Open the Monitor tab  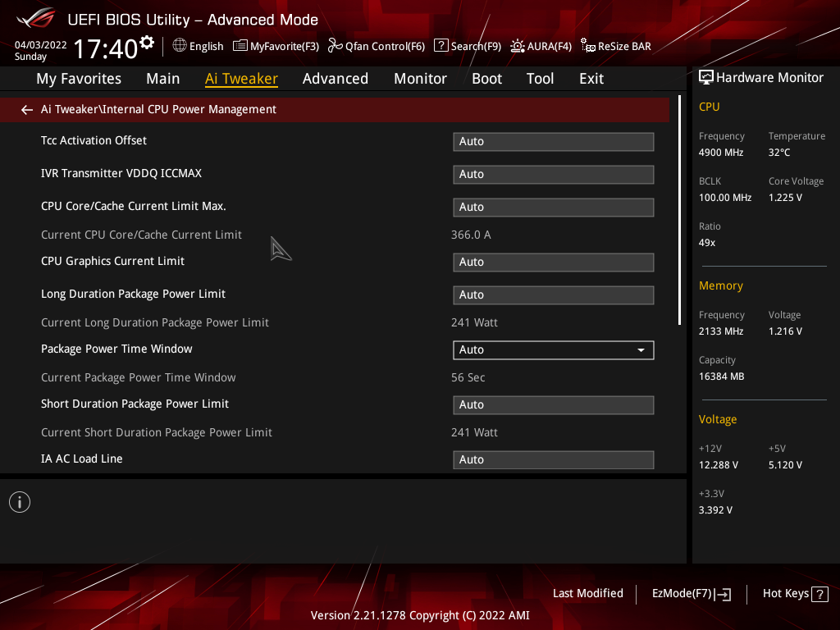tap(420, 79)
